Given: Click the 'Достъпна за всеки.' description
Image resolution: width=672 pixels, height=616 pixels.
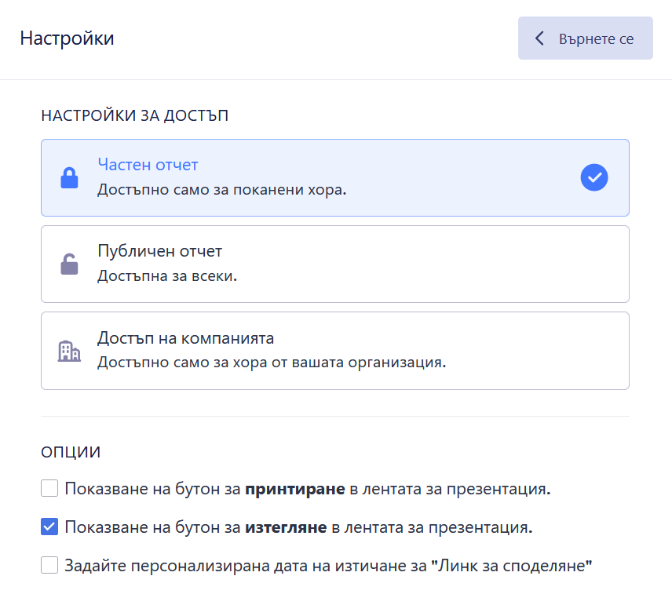Looking at the screenshot, I should click(166, 276).
